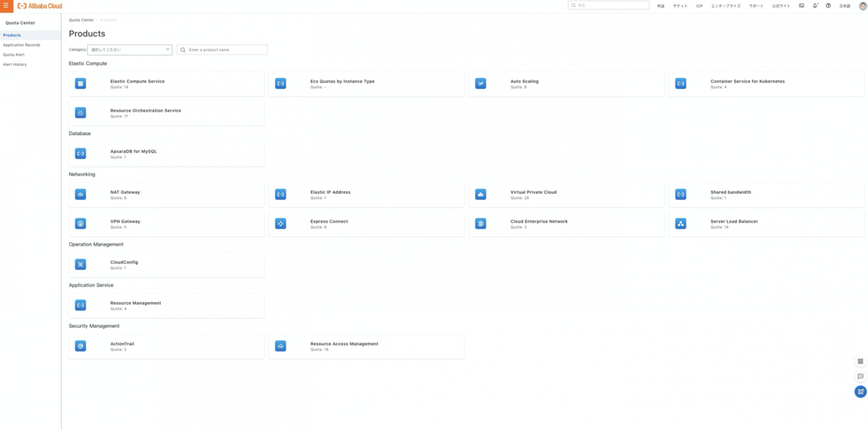The image size is (868, 430).
Task: Open the feedback chat floating button
Action: pyautogui.click(x=860, y=377)
